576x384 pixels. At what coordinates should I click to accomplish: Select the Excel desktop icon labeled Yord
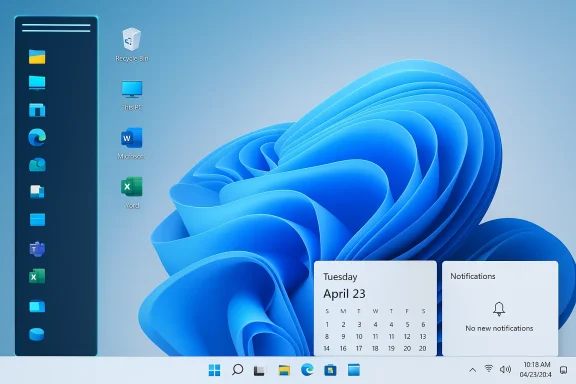132,187
